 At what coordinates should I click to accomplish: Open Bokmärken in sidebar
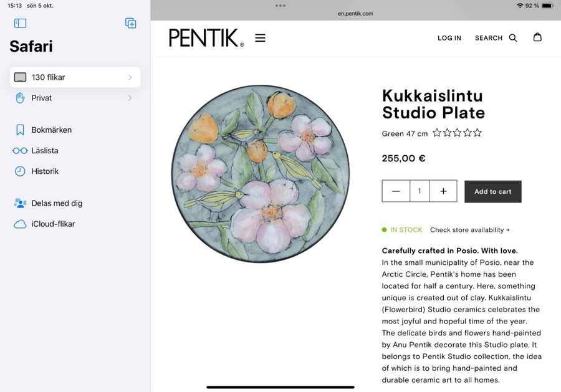[51, 130]
